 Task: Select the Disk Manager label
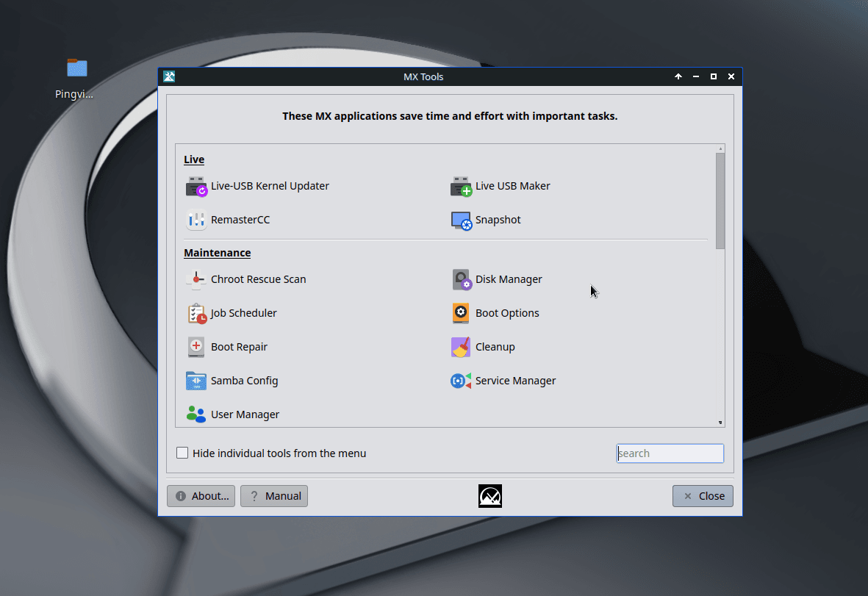[x=509, y=279]
